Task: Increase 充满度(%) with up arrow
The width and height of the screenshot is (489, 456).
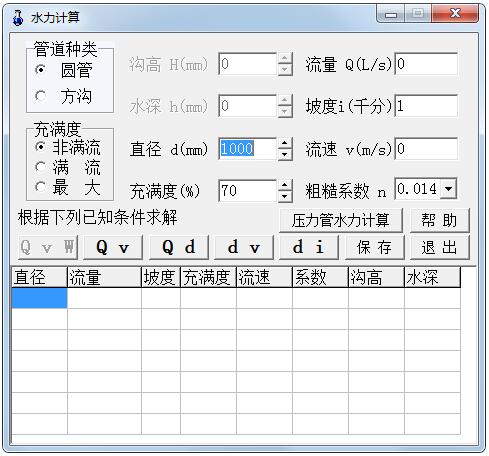Action: pos(285,185)
